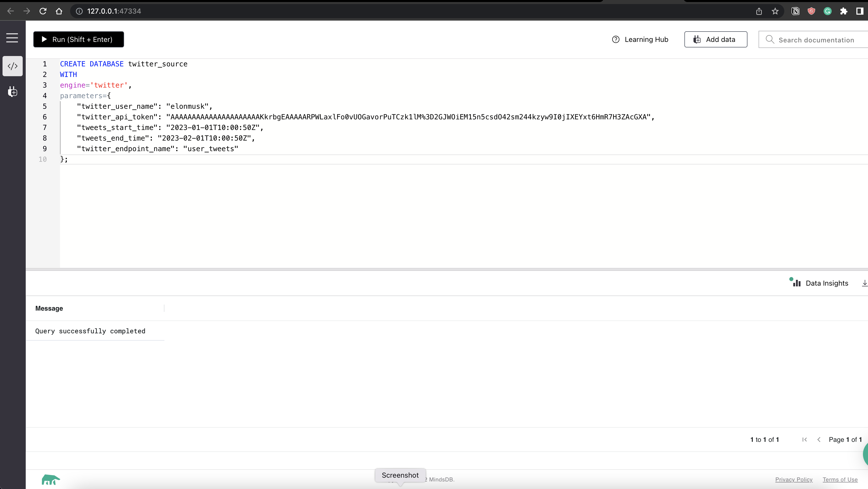
Task: Open the Grammarly extension icon
Action: tap(827, 11)
